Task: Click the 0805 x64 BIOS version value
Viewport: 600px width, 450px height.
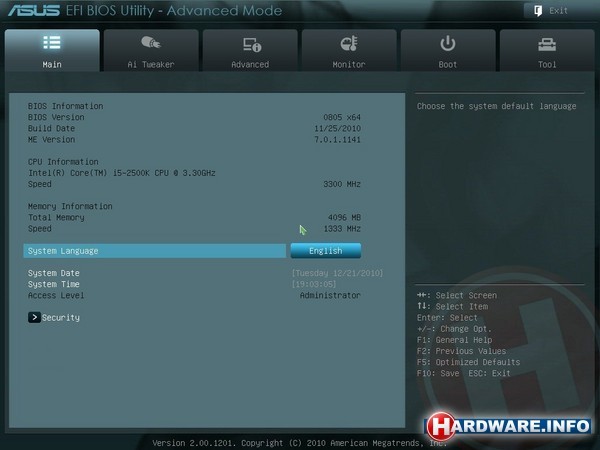Action: (x=342, y=117)
